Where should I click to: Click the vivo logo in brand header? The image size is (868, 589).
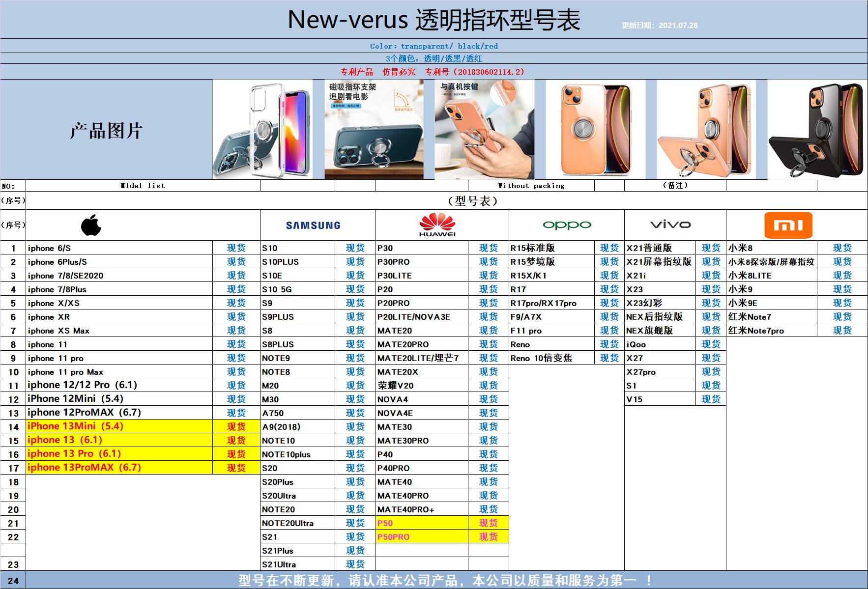pyautogui.click(x=671, y=224)
